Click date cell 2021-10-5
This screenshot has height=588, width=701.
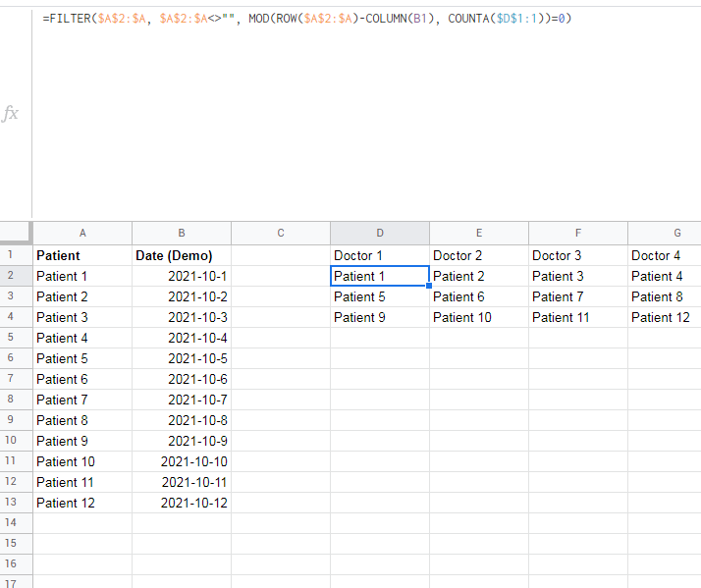pos(182,358)
